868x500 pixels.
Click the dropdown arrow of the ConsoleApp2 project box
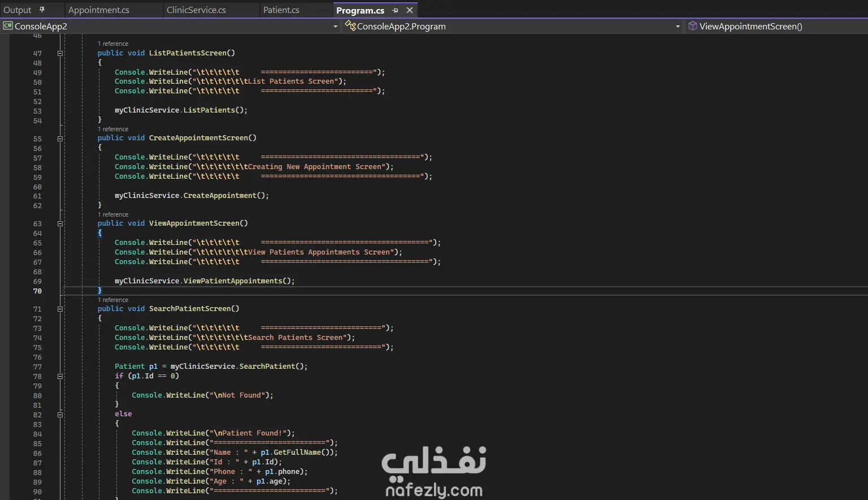pos(335,26)
